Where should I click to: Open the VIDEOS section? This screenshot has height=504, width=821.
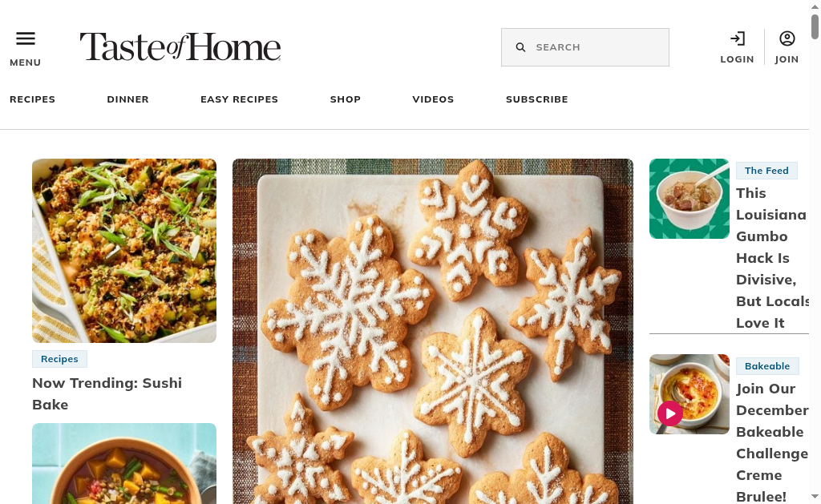[433, 99]
